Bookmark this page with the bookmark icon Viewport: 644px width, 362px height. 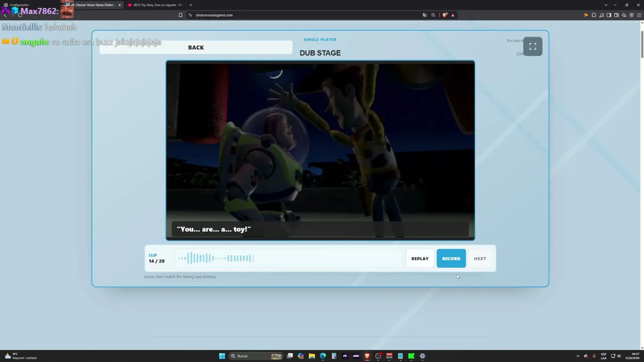(x=181, y=15)
